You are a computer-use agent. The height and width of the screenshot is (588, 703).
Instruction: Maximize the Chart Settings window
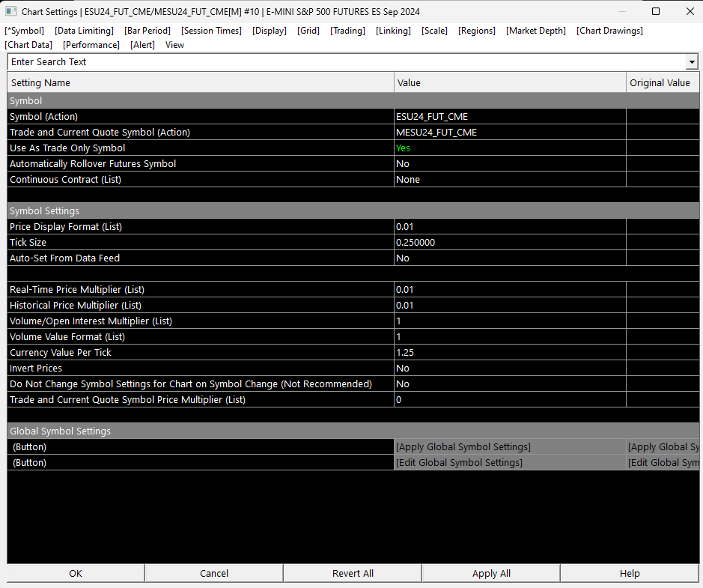pyautogui.click(x=656, y=11)
